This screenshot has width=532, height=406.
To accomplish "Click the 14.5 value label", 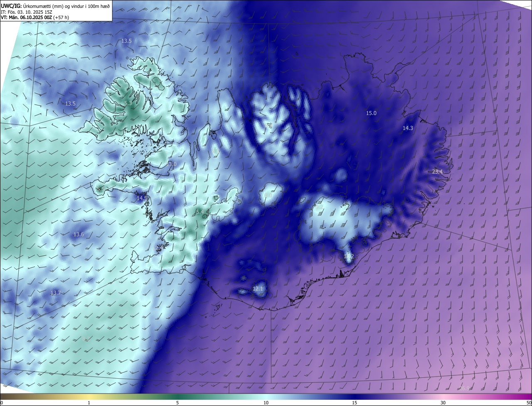I will point(142,198).
